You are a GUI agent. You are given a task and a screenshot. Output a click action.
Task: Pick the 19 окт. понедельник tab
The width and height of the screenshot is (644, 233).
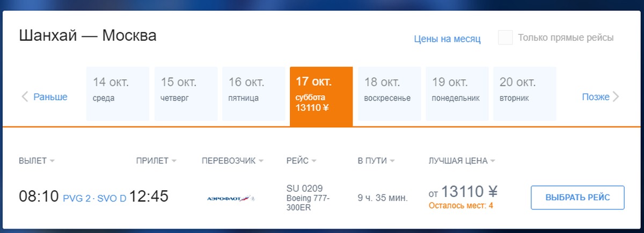pos(457,93)
